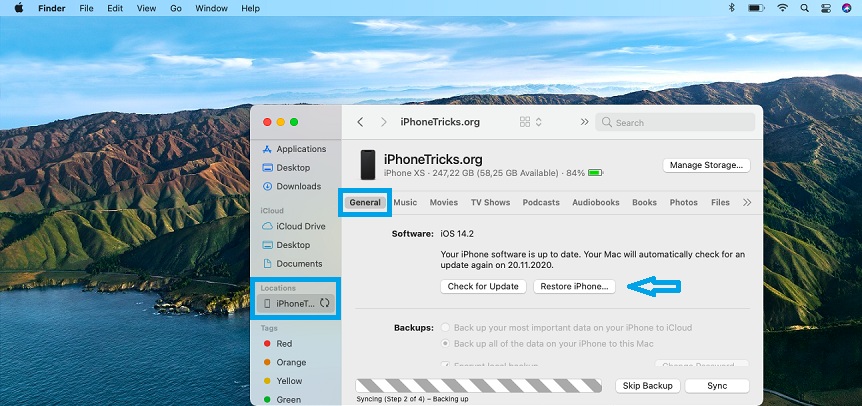
Task: Click the Finder Search field
Action: pyautogui.click(x=675, y=123)
